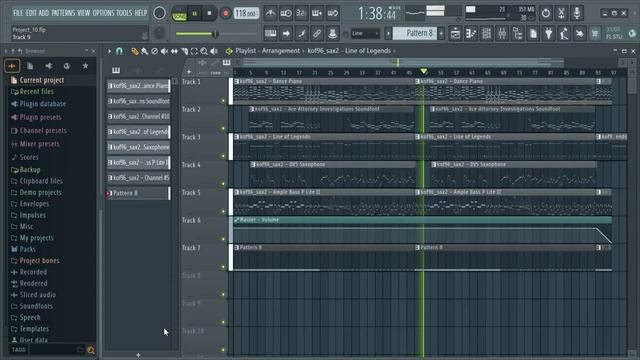
Task: Toggle Song/Pattern mode button
Action: click(x=179, y=14)
